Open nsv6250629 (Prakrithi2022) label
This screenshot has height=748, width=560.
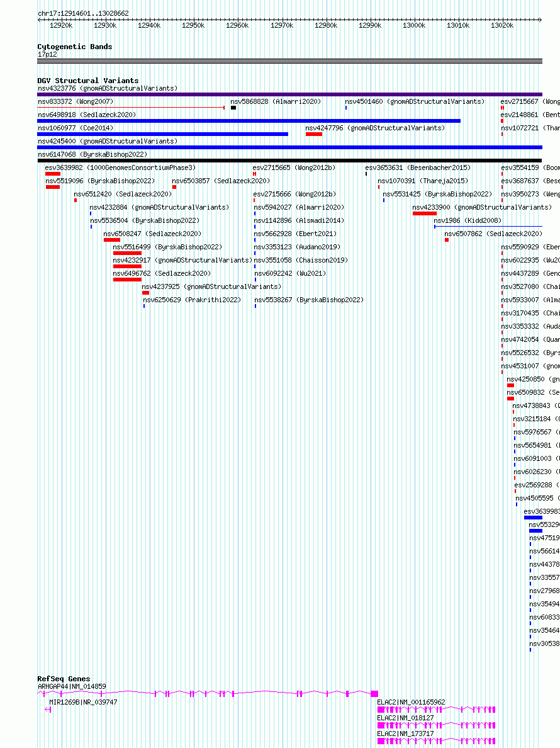[x=192, y=300]
